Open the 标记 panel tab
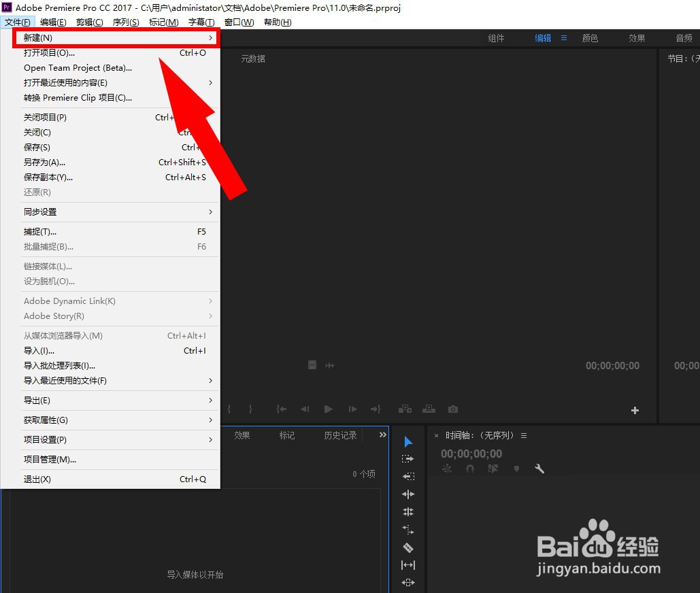Image resolution: width=700 pixels, height=593 pixels. [286, 435]
